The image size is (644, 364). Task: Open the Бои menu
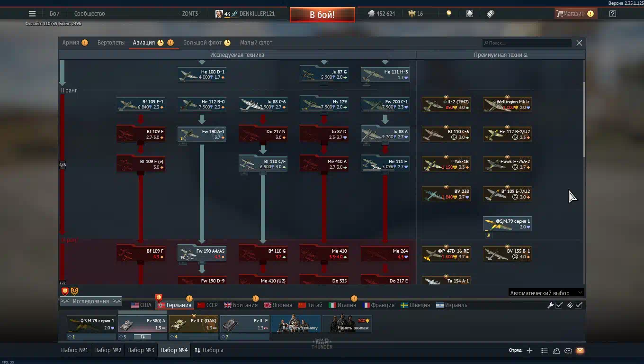[54, 14]
